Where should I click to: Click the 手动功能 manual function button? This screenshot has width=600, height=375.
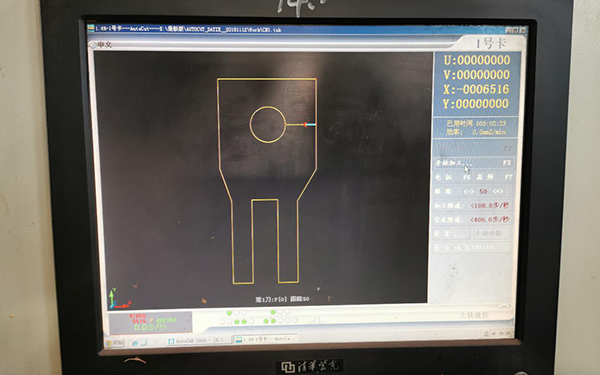point(492,233)
